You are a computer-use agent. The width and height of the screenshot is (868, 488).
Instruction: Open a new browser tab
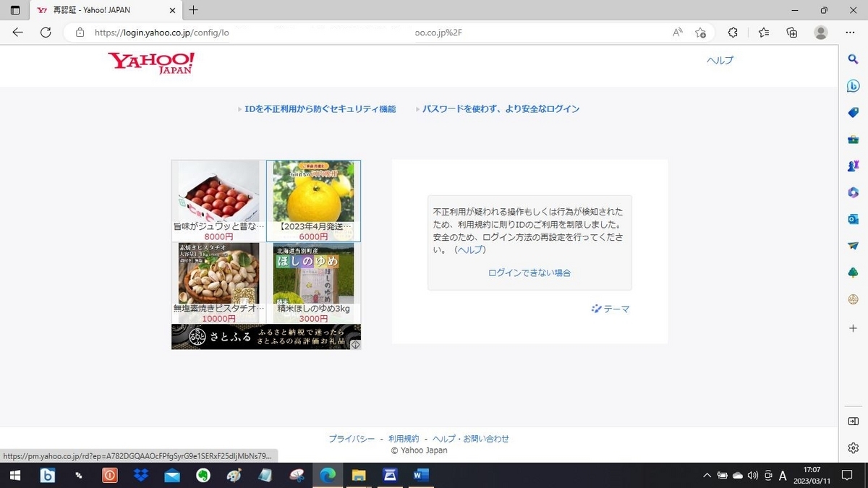[193, 10]
